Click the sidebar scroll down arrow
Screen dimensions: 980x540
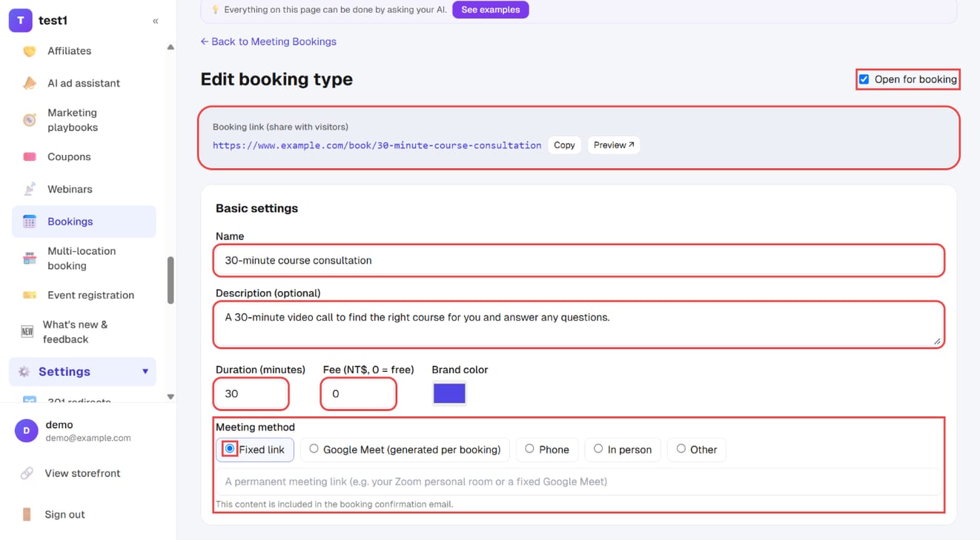[170, 397]
